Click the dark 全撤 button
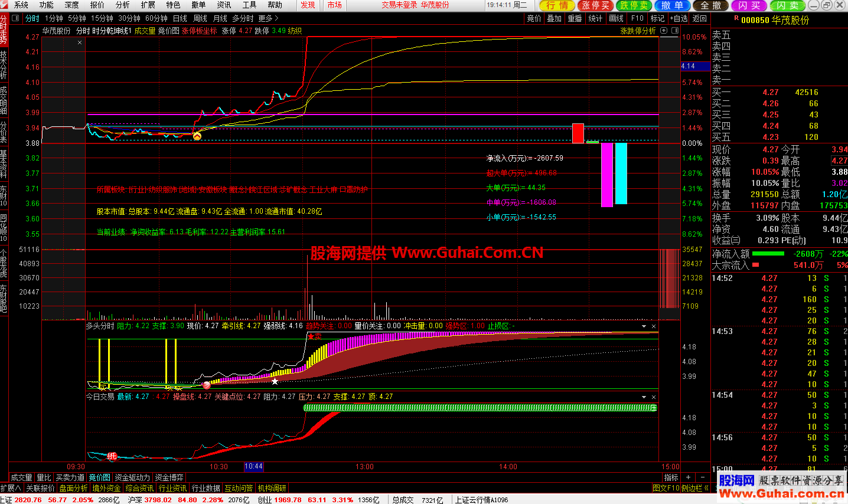This screenshot has height=504, width=848. click(x=710, y=5)
